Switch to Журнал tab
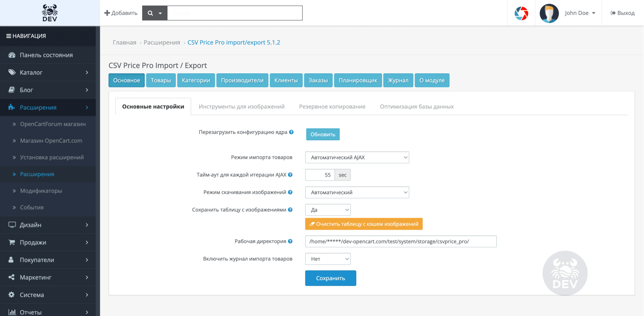This screenshot has width=644, height=316. tap(398, 80)
